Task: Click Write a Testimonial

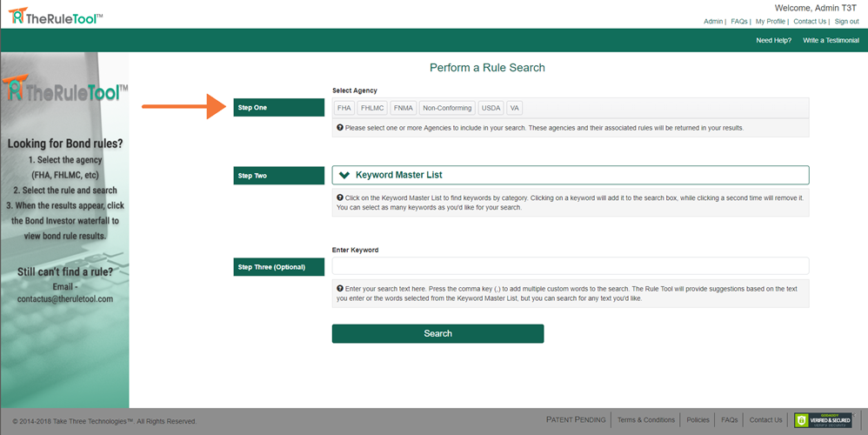Action: click(x=830, y=40)
